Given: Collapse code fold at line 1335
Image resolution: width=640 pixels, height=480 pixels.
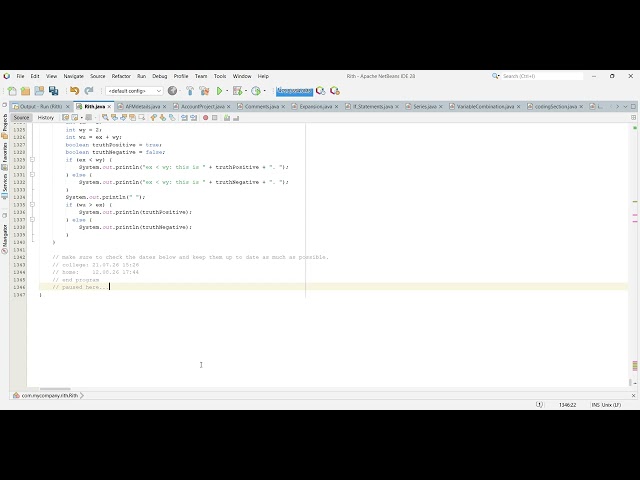Looking at the screenshot, I should point(32,204).
